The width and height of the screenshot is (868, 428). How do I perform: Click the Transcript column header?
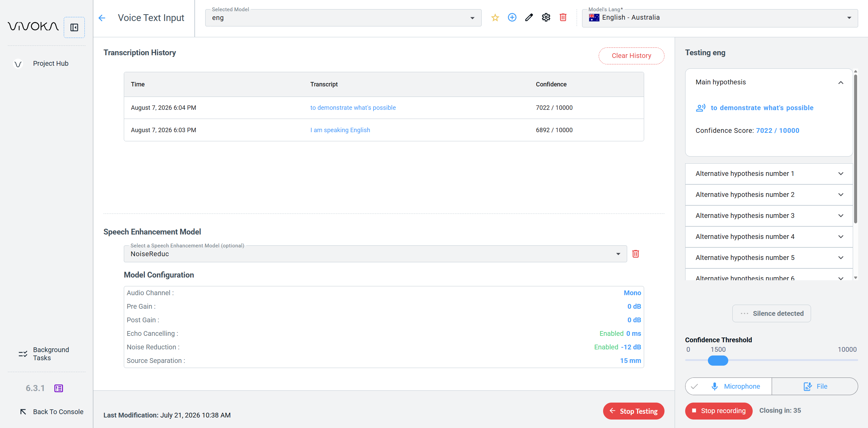pos(324,84)
